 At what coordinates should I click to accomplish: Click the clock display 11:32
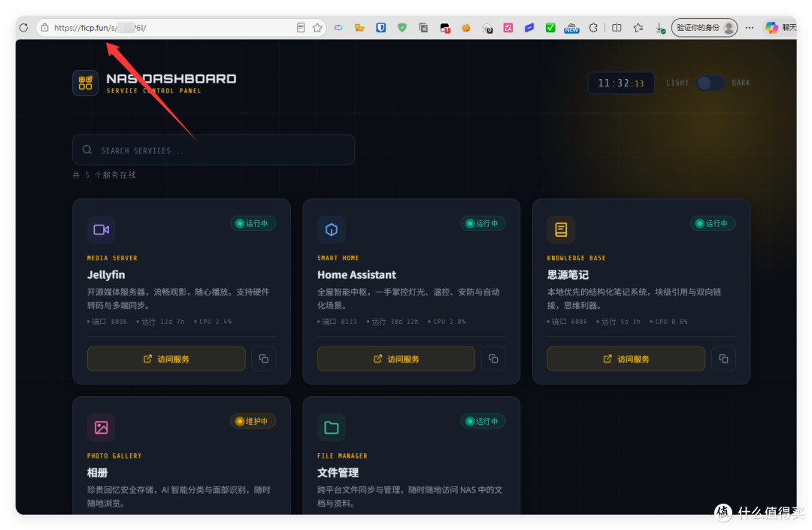coord(621,83)
